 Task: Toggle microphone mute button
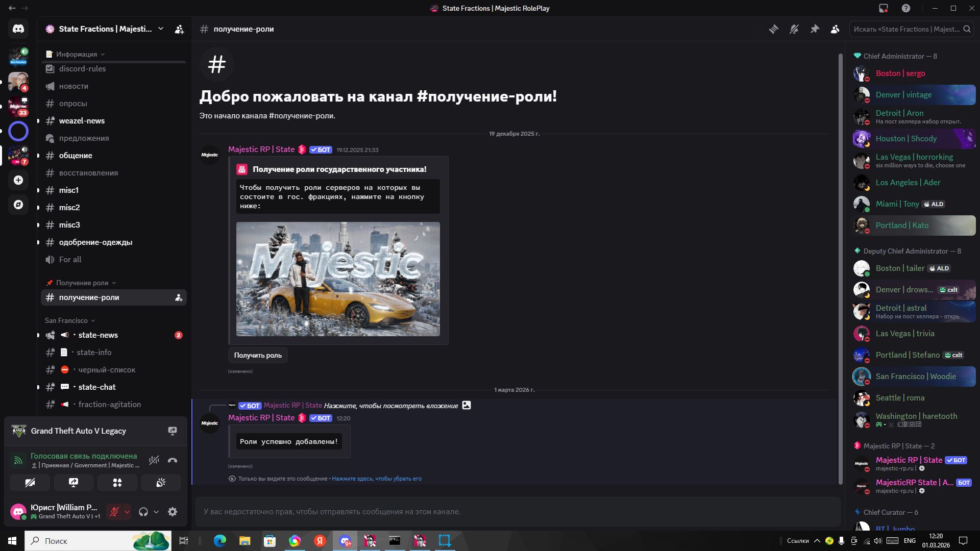[114, 512]
